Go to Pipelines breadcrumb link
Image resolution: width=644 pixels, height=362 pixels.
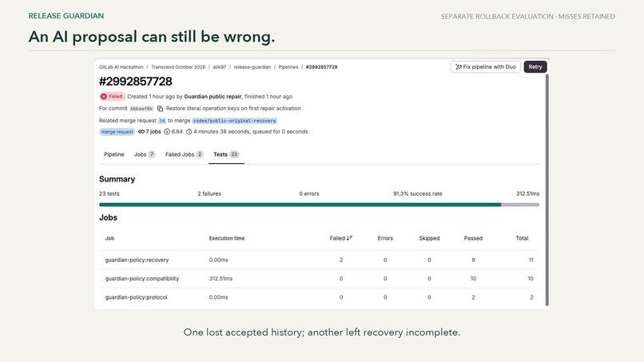(x=288, y=67)
